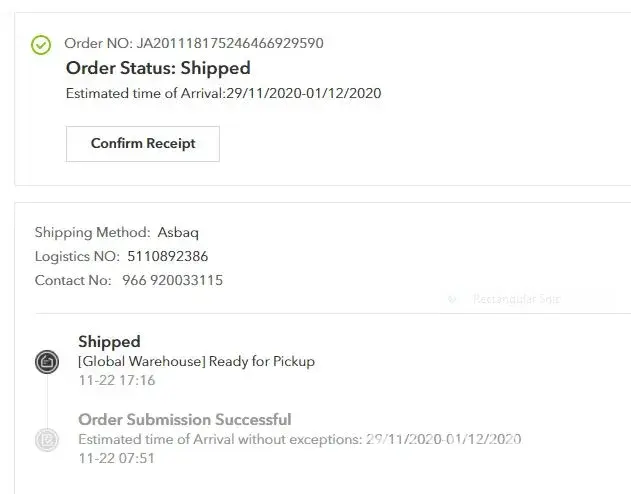Image resolution: width=631 pixels, height=494 pixels.
Task: Click the faint Rectangular Snip label
Action: [516, 299]
